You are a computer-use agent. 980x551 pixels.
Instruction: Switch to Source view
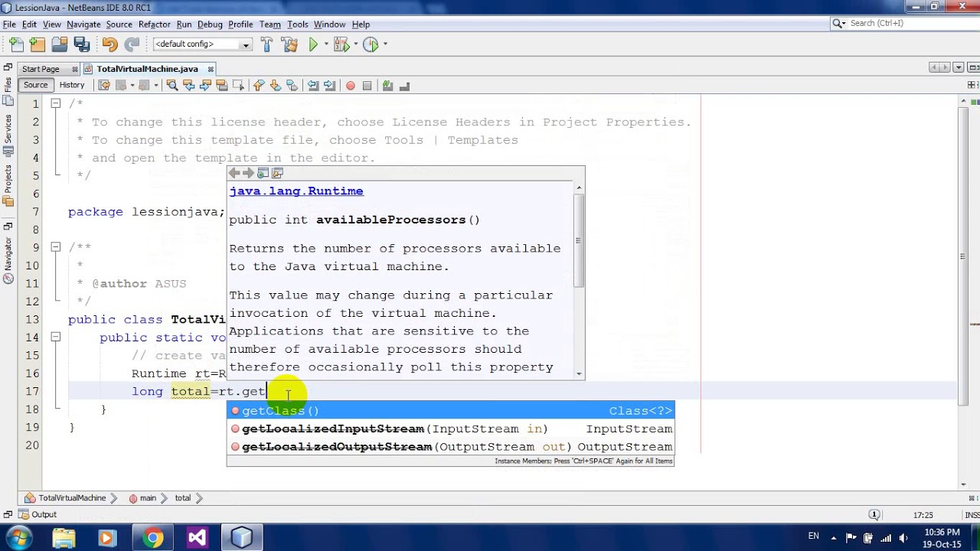(35, 85)
